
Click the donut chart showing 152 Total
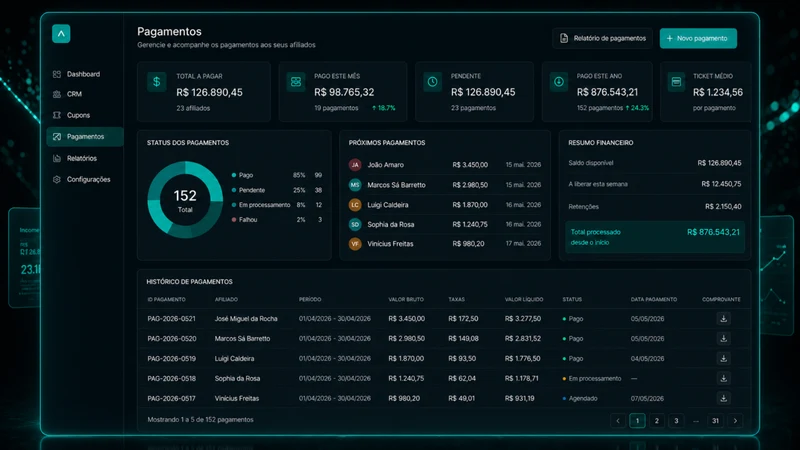tap(185, 199)
